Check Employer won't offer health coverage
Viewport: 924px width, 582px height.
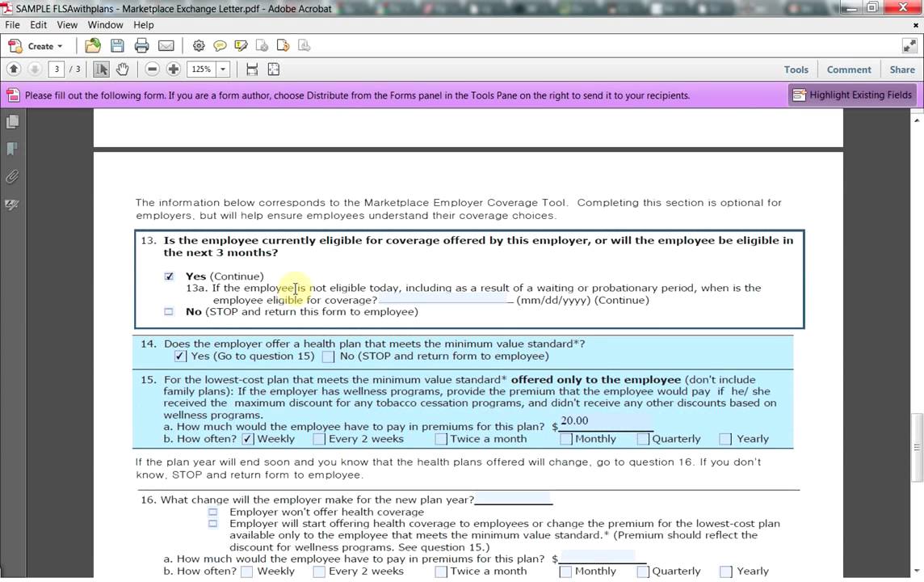point(212,512)
